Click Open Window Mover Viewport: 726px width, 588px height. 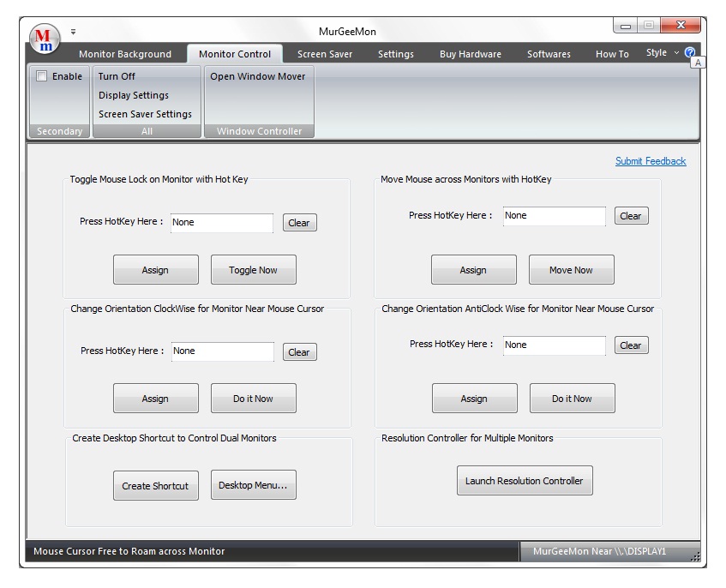pos(258,76)
